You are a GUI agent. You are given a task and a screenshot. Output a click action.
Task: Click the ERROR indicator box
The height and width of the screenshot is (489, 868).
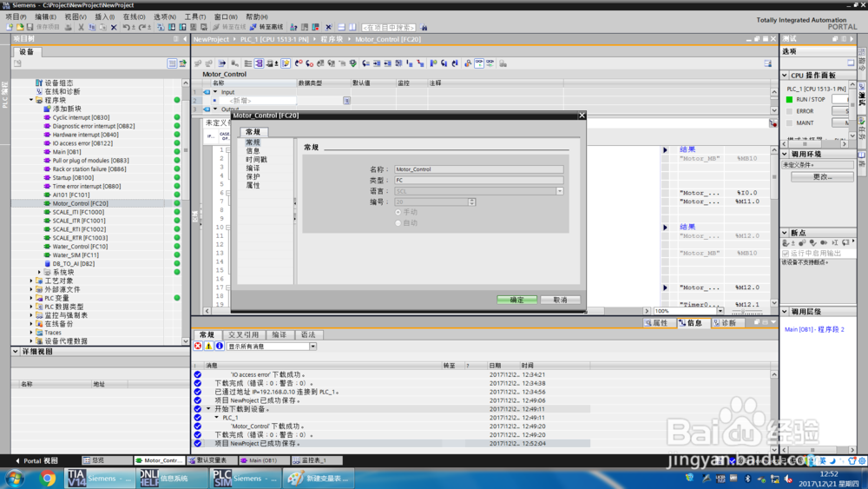[x=789, y=111]
